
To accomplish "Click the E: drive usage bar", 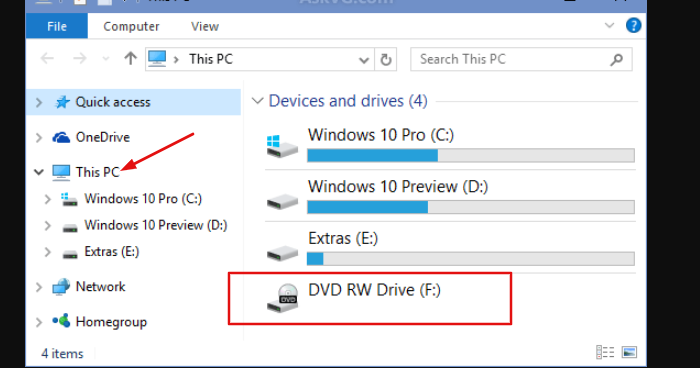I will tap(471, 259).
